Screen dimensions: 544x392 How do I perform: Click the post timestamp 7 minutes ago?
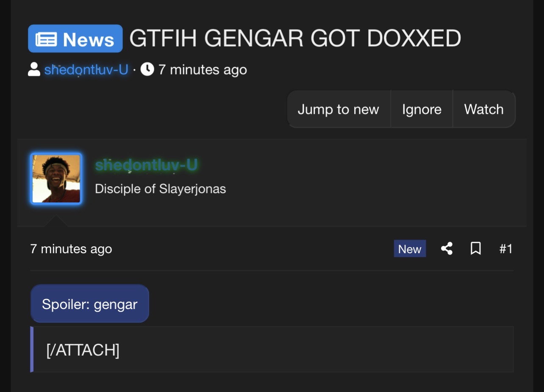pyautogui.click(x=71, y=248)
